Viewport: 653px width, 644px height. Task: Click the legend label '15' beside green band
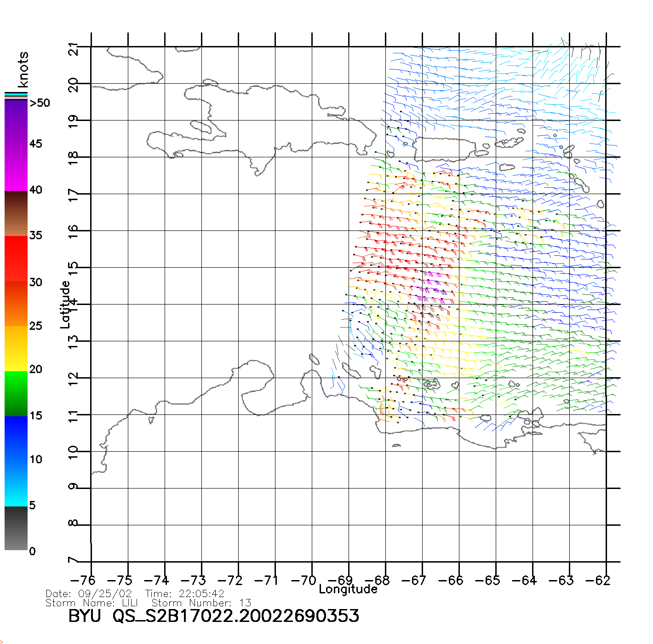36,416
